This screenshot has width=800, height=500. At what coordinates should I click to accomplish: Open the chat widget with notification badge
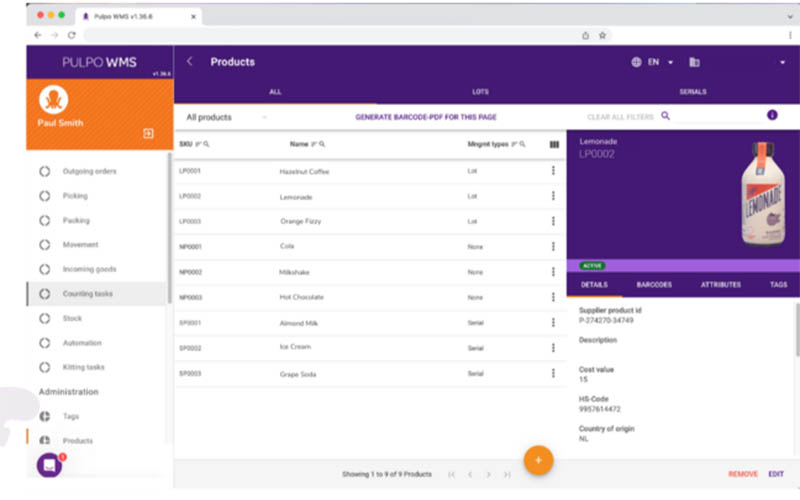click(x=49, y=465)
